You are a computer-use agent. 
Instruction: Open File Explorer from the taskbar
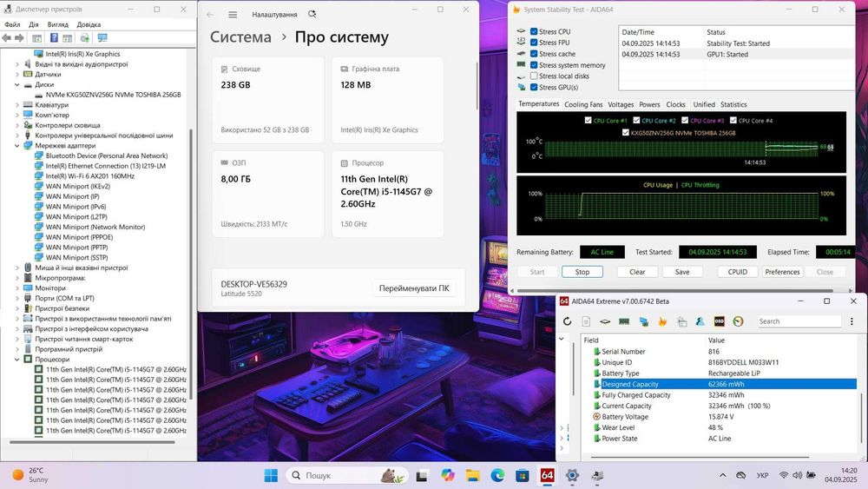pos(472,475)
